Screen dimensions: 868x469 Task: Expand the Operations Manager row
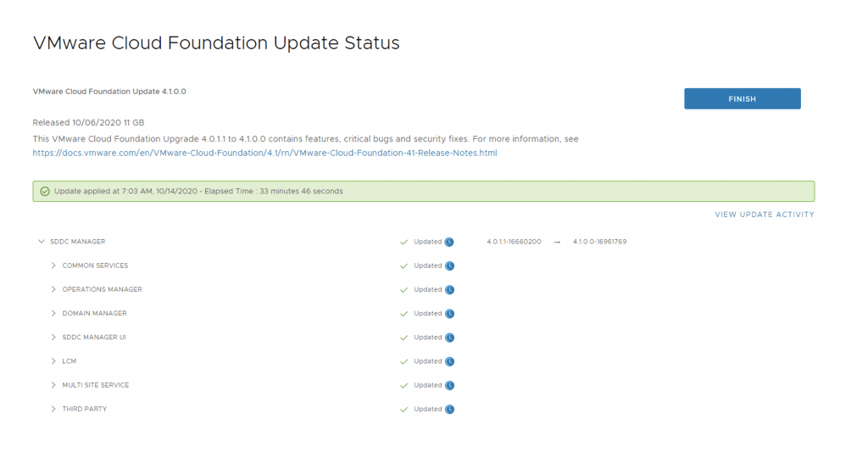point(53,289)
